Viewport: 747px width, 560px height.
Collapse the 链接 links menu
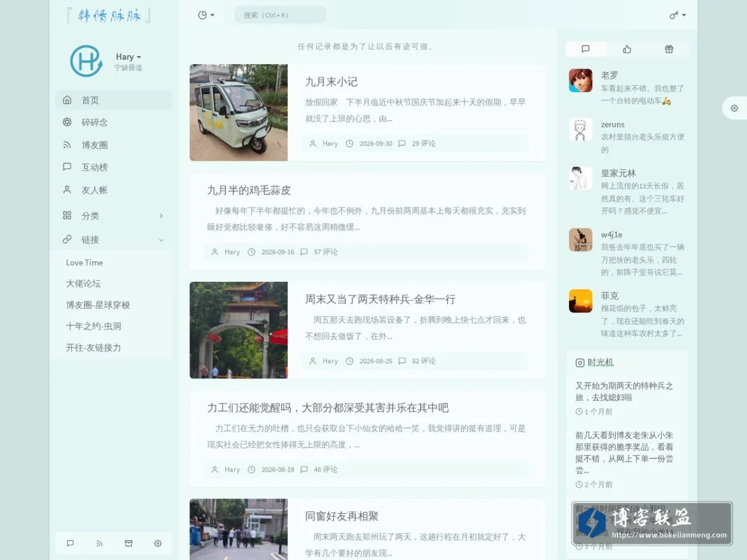pyautogui.click(x=113, y=240)
